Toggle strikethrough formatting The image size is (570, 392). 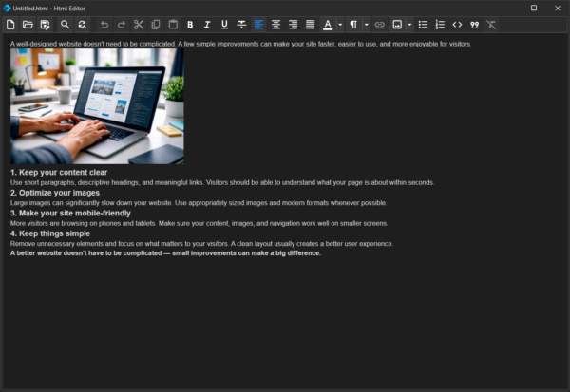[241, 25]
